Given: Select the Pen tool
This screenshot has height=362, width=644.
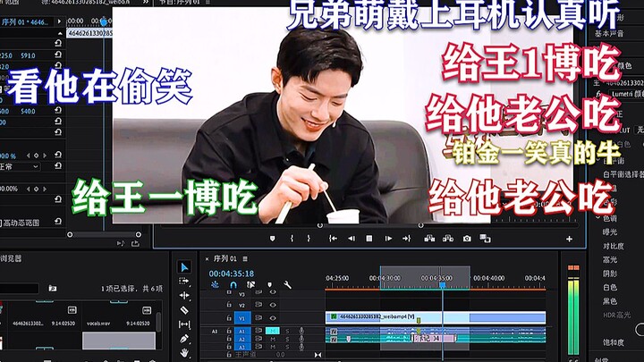Looking at the screenshot, I should [184, 339].
